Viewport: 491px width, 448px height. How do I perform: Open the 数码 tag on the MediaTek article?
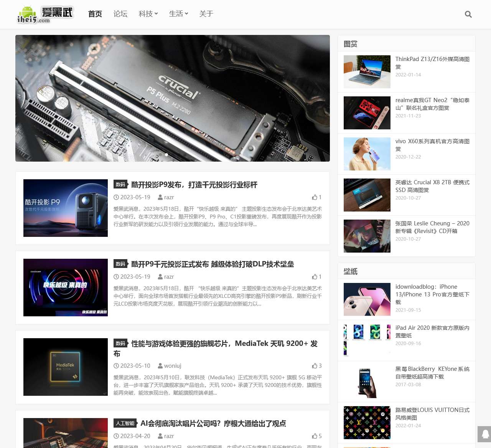pos(120,343)
